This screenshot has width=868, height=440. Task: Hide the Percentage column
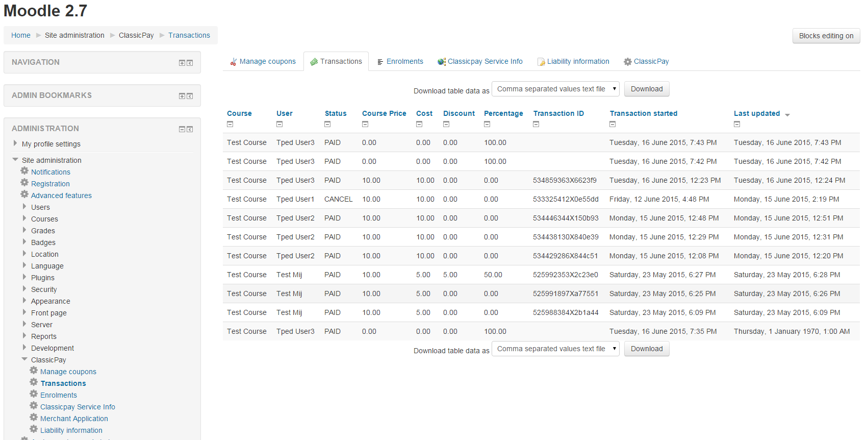487,124
